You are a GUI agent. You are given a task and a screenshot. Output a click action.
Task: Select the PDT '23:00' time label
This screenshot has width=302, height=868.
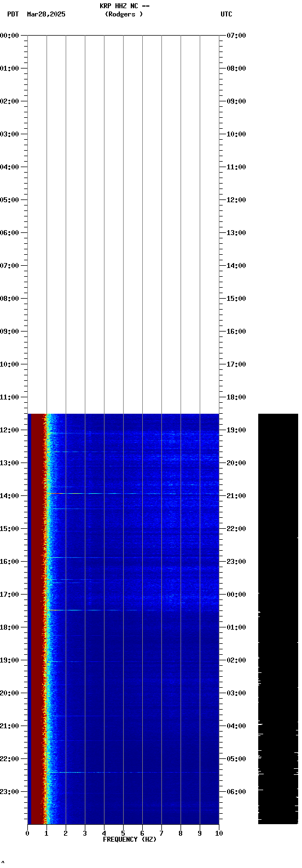[x=9, y=792]
